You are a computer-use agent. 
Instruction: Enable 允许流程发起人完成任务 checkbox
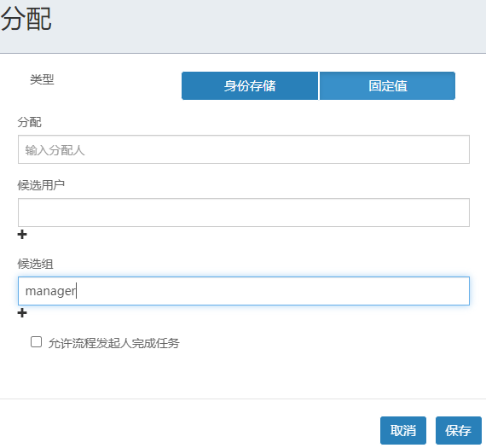click(x=37, y=342)
